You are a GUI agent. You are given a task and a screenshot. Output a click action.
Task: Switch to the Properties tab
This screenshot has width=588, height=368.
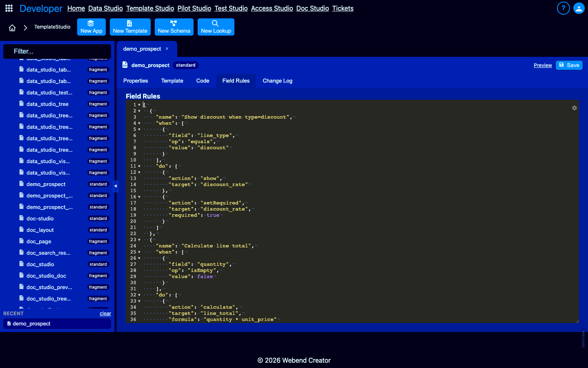coord(136,81)
